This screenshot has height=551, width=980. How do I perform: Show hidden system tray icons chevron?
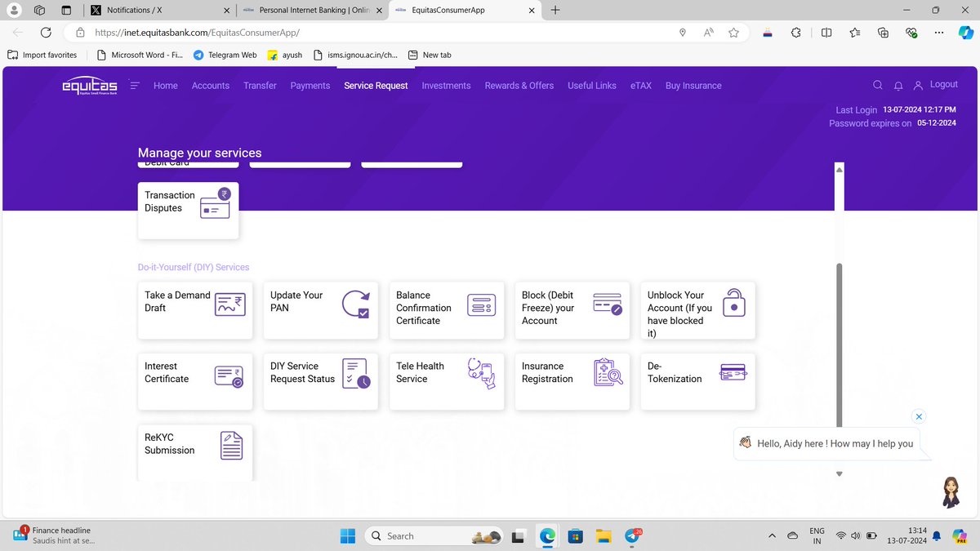(772, 536)
